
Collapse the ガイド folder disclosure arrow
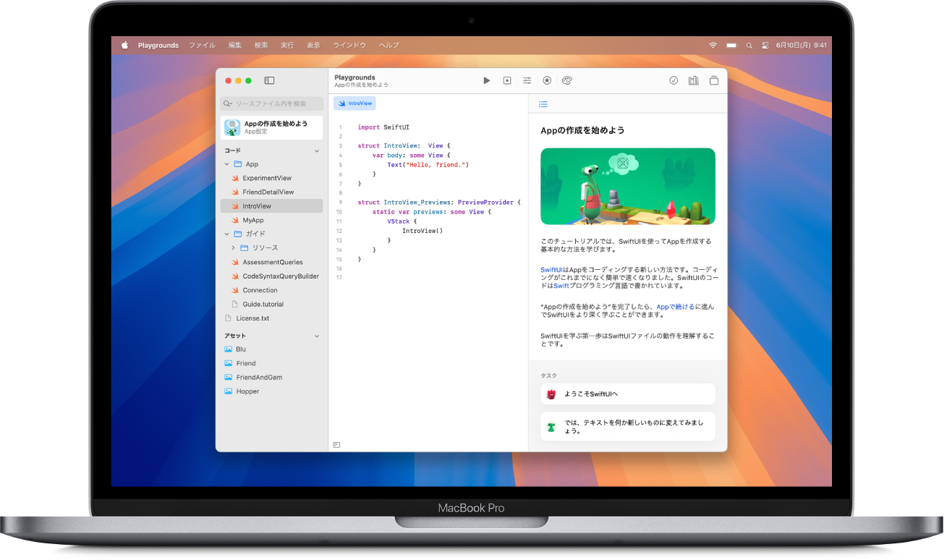226,234
